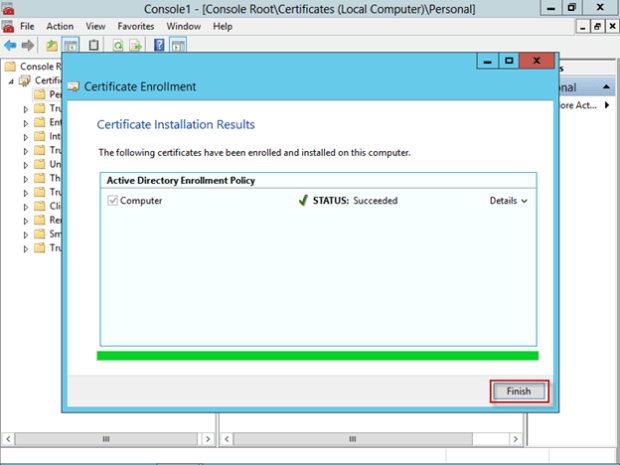620x465 pixels.
Task: Toggle the Computer certificate checkbox
Action: (112, 200)
